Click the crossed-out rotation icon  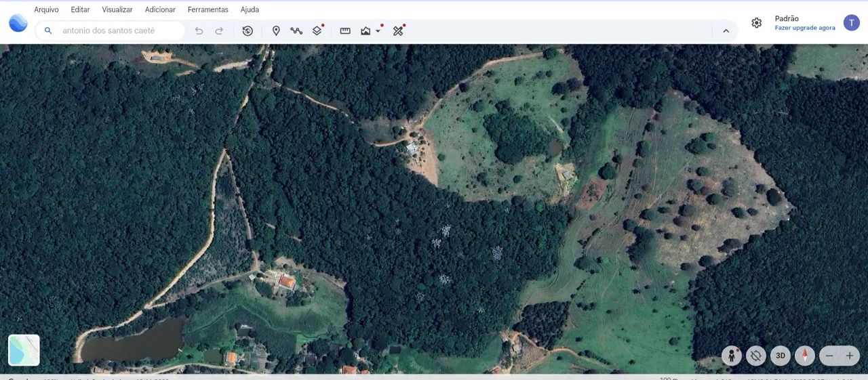(756, 356)
